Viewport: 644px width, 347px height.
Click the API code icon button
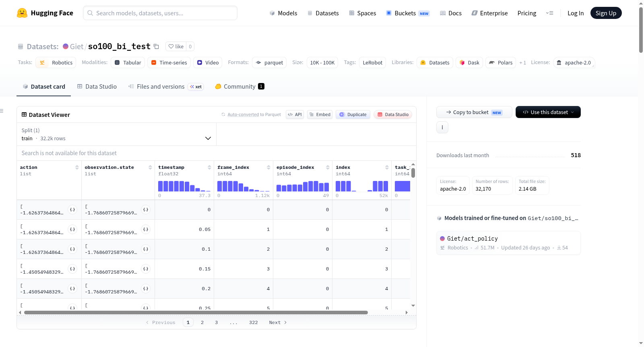click(x=295, y=114)
